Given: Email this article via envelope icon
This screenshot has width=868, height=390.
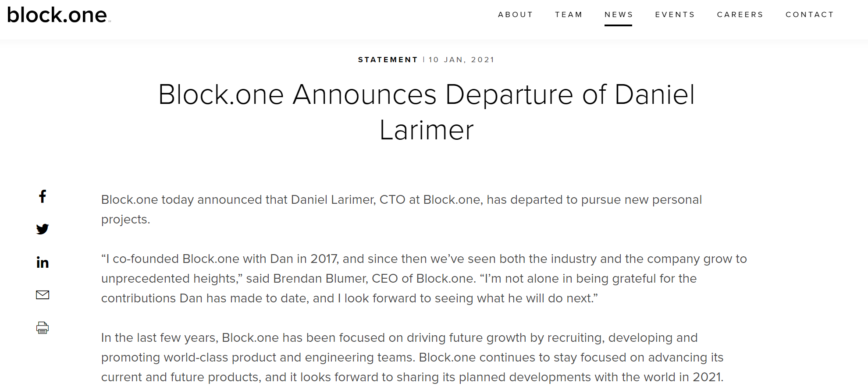Looking at the screenshot, I should click(43, 295).
